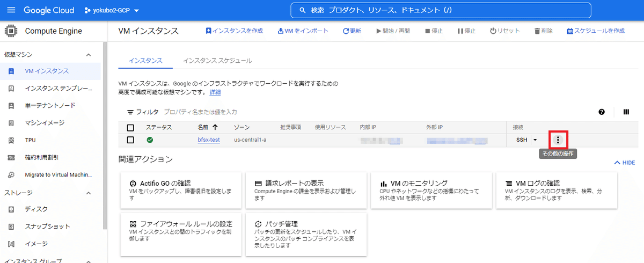This screenshot has width=644, height=263.
Task: Switch to the インスタンス tab
Action: [x=145, y=61]
